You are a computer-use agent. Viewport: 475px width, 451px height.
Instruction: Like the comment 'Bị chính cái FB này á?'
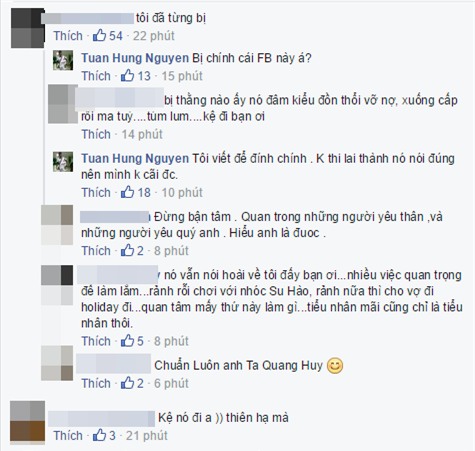click(x=96, y=76)
